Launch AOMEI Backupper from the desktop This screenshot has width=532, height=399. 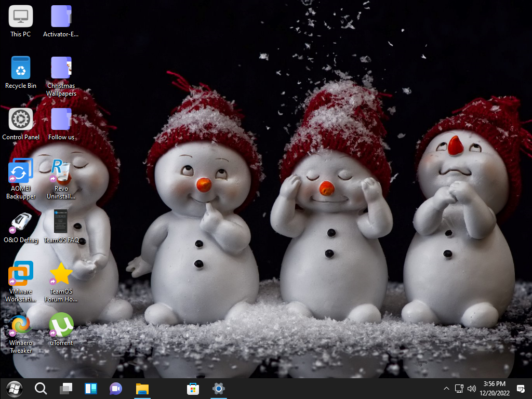pos(21,171)
